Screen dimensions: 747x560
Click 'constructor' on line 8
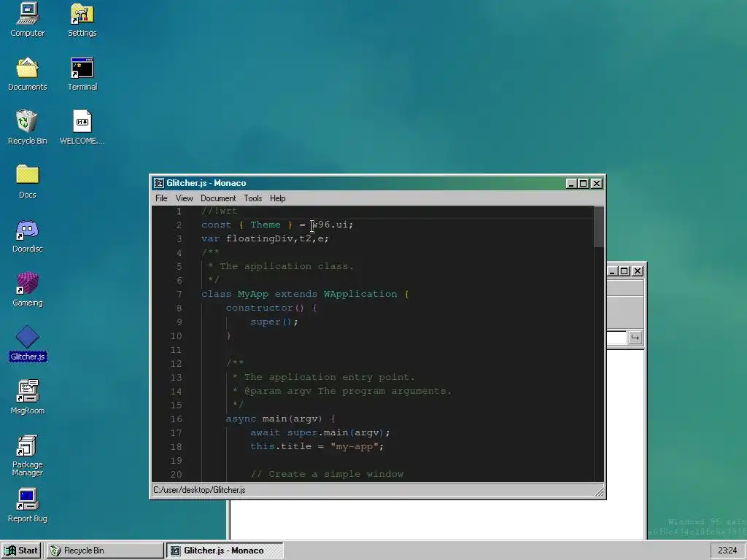(259, 308)
